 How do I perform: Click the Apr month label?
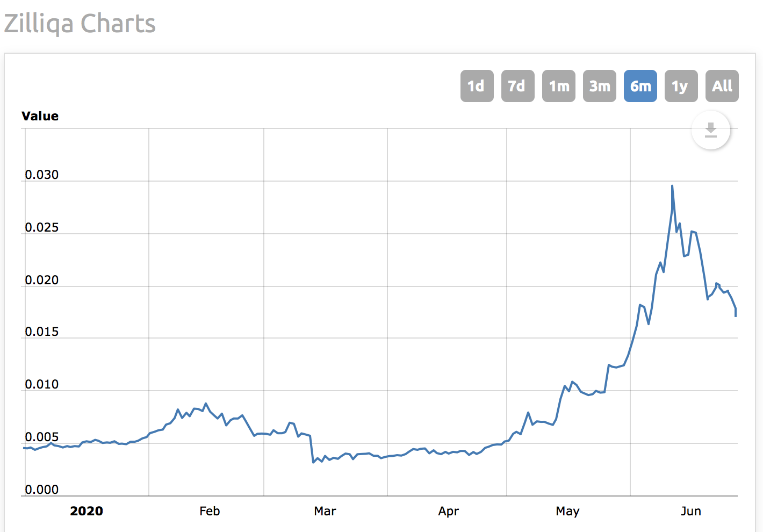coord(449,511)
